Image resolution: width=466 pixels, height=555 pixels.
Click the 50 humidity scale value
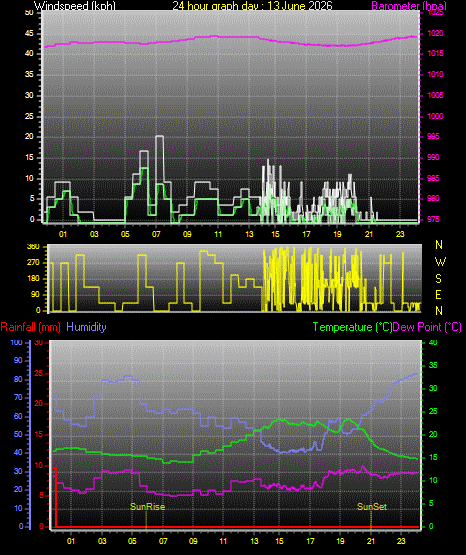(x=18, y=434)
